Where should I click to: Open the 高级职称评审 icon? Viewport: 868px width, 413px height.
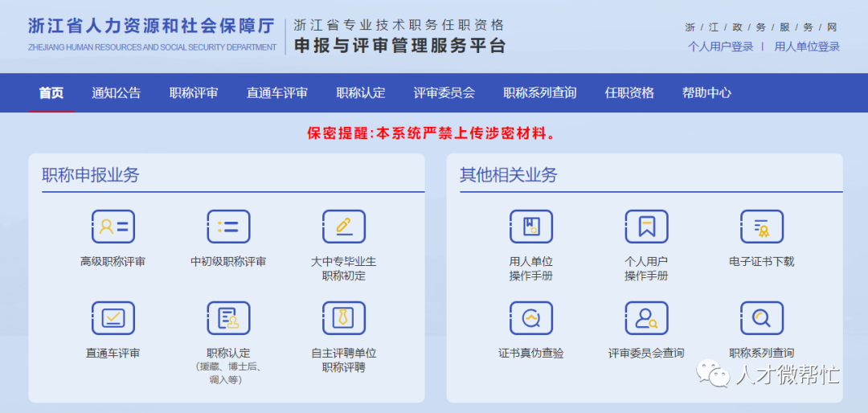click(x=113, y=227)
